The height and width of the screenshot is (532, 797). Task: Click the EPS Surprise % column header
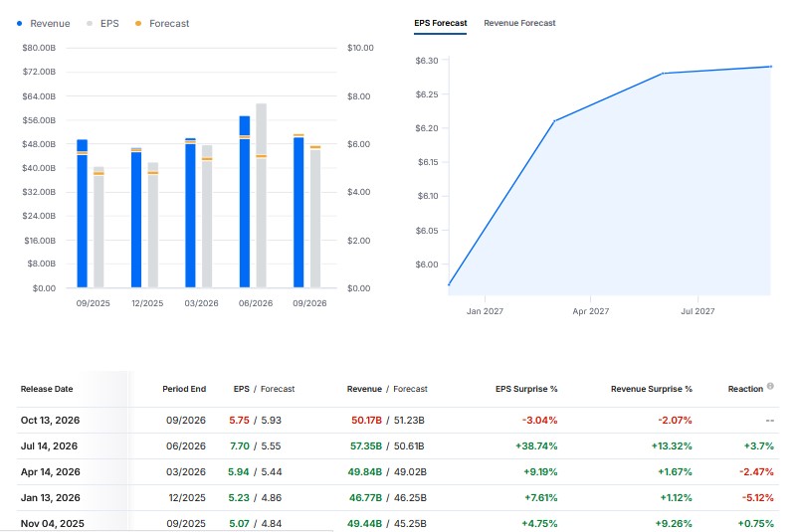(x=526, y=389)
